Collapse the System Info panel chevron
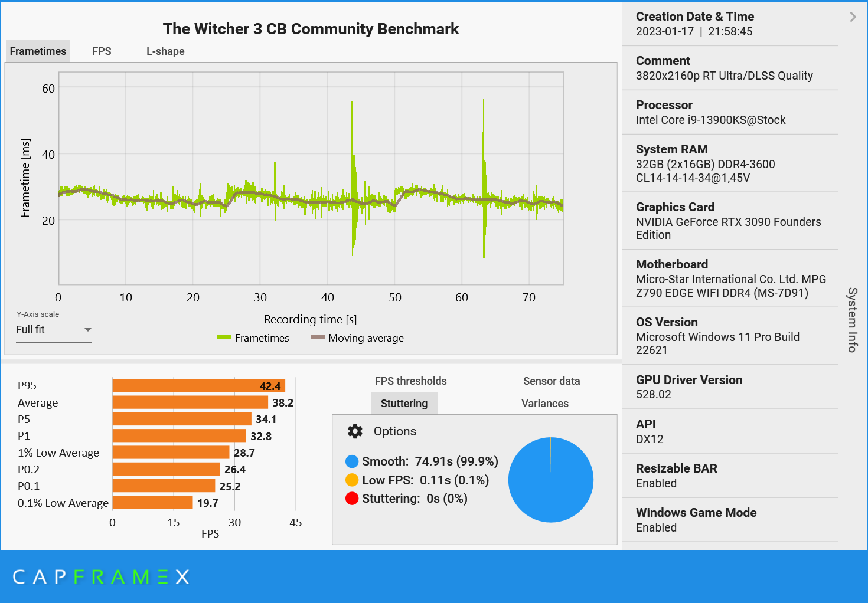This screenshot has height=603, width=868. 853,17
